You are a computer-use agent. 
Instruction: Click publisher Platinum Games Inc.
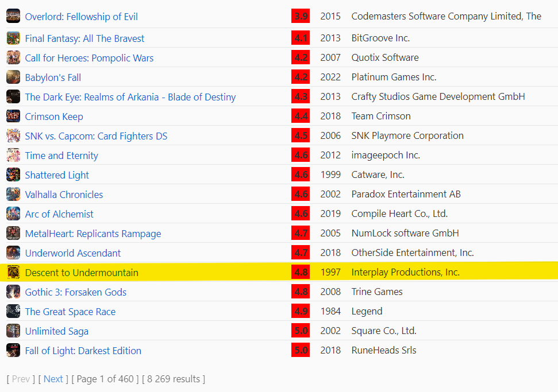(x=394, y=77)
